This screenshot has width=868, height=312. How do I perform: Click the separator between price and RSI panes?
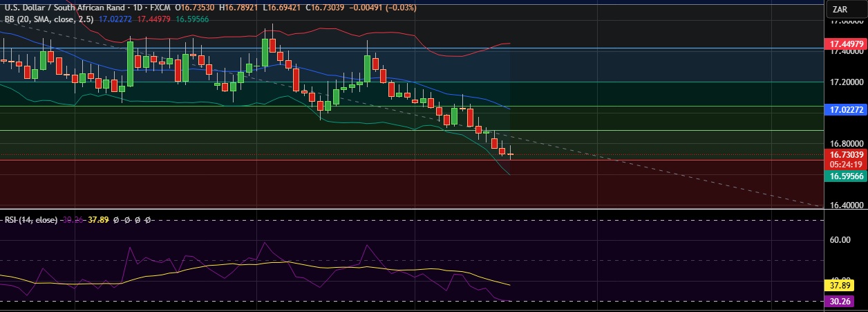point(415,208)
